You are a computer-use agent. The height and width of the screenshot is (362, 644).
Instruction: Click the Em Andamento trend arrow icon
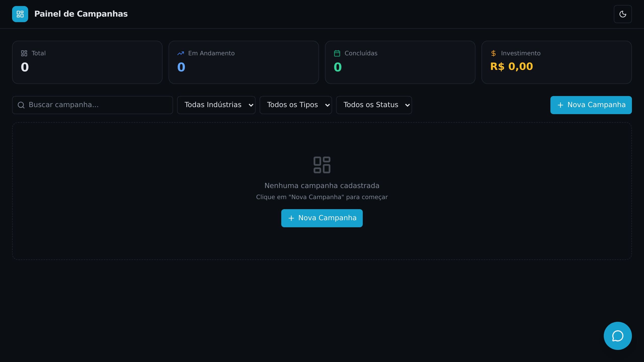181,53
